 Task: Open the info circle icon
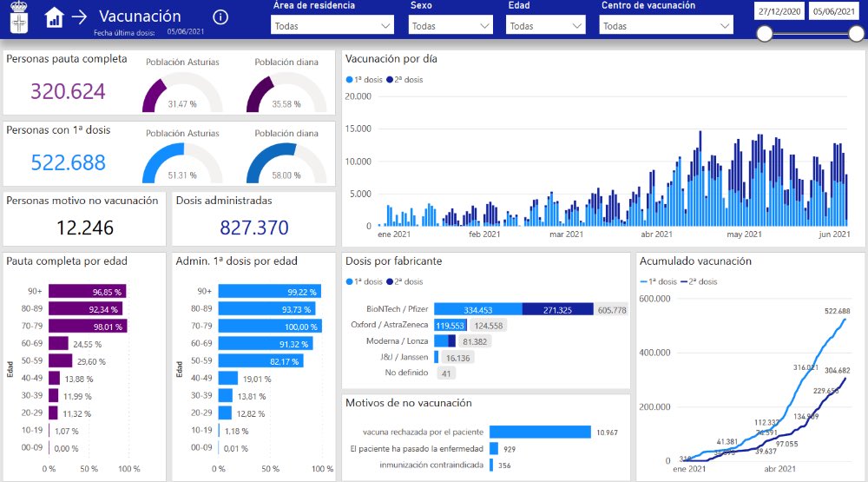(x=220, y=17)
